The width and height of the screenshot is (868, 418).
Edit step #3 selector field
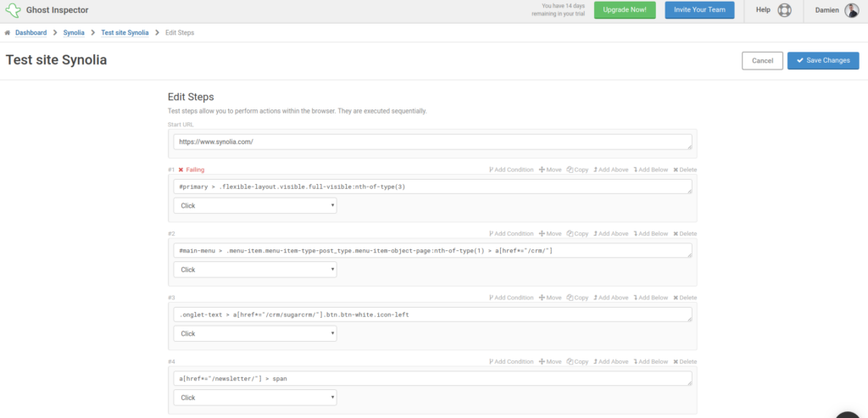coord(432,315)
